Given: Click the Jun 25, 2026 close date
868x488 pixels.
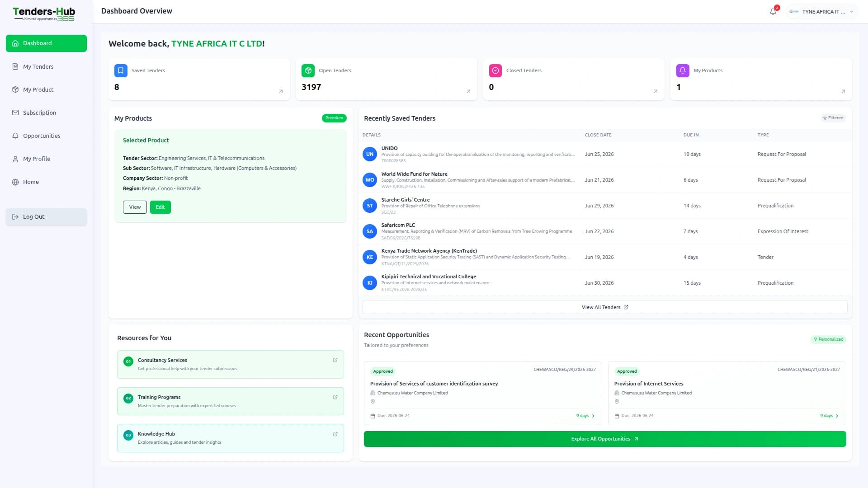Looking at the screenshot, I should point(599,154).
